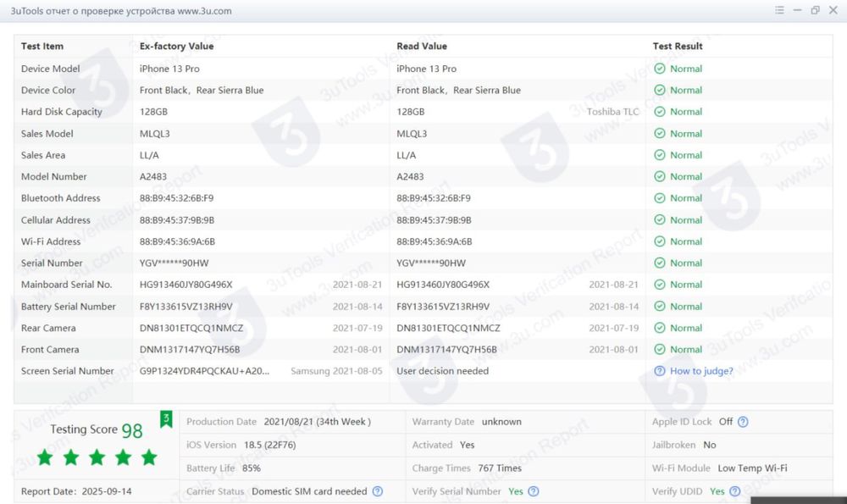
Task: Click the Domestic SIM card needed status
Action: (309, 491)
